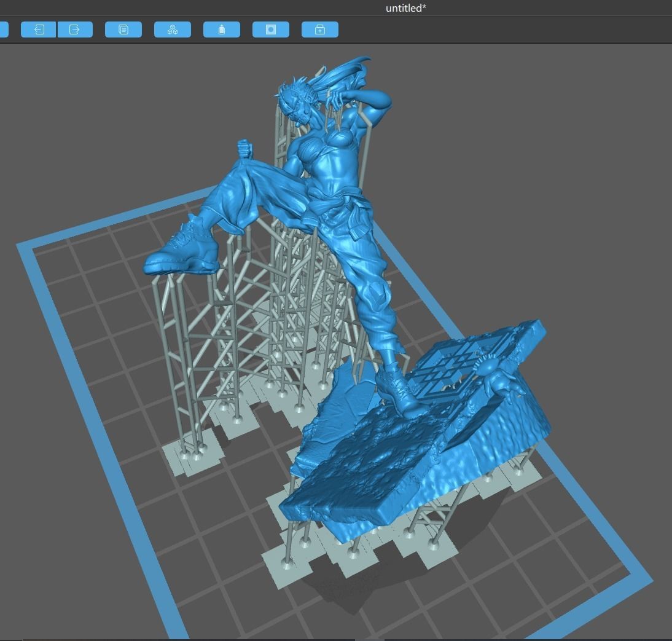Select the Dig Hole tool icon
Image resolution: width=672 pixels, height=641 pixels.
pos(271,29)
